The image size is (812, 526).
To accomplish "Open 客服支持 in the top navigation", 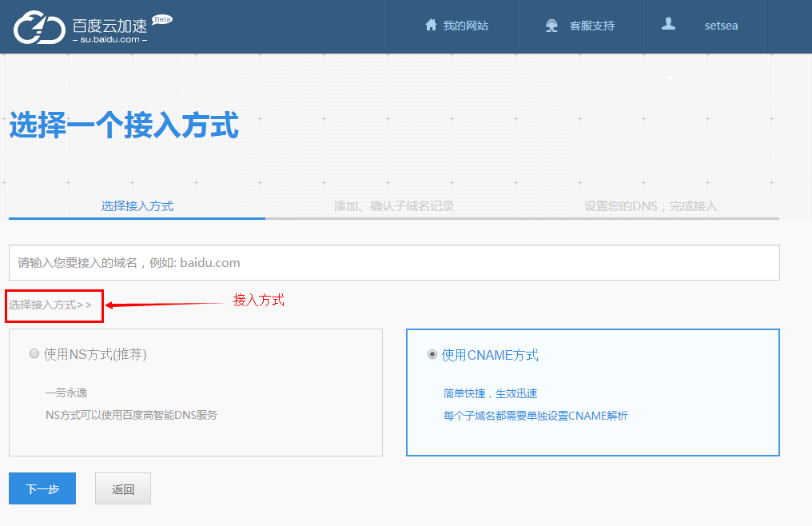I will [592, 26].
